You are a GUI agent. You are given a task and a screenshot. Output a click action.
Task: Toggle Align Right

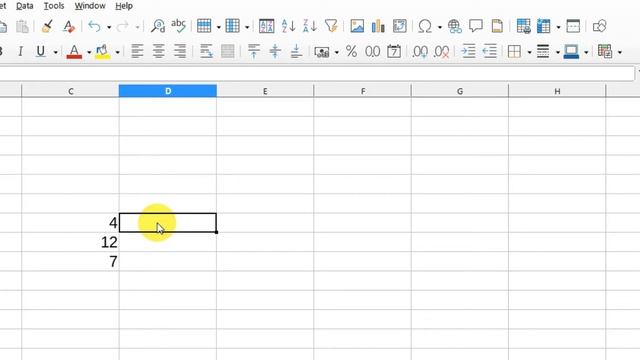tap(180, 51)
